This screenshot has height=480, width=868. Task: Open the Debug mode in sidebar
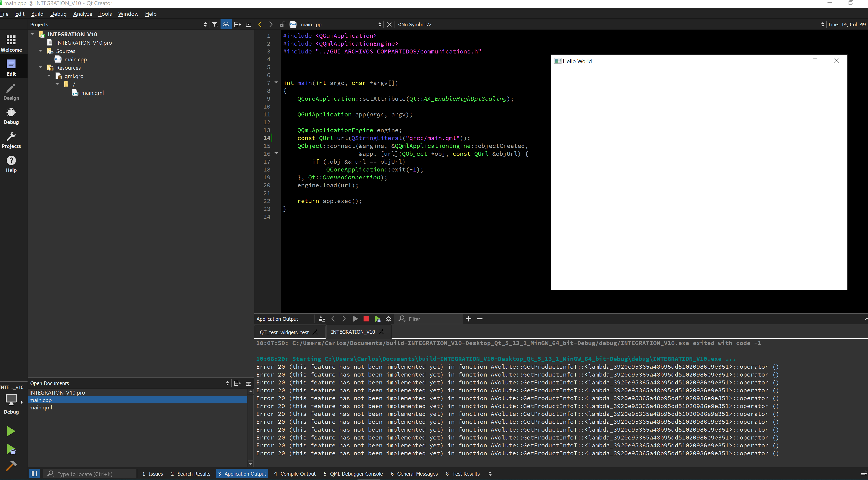pyautogui.click(x=11, y=116)
